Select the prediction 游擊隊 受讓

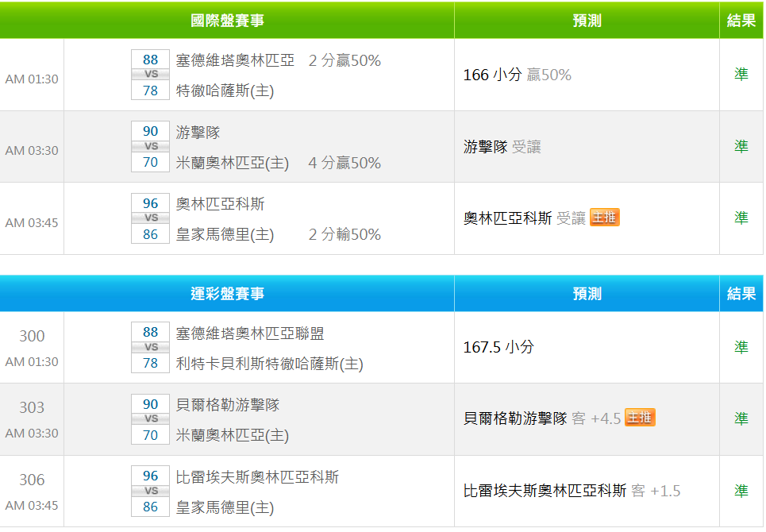[502, 147]
